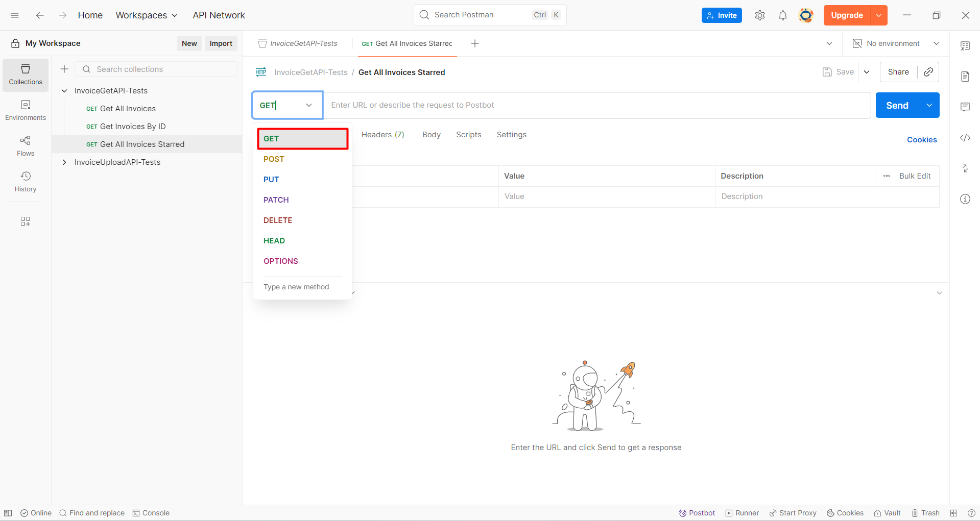Image resolution: width=980 pixels, height=521 pixels.
Task: Open Postman settings
Action: [x=759, y=15]
